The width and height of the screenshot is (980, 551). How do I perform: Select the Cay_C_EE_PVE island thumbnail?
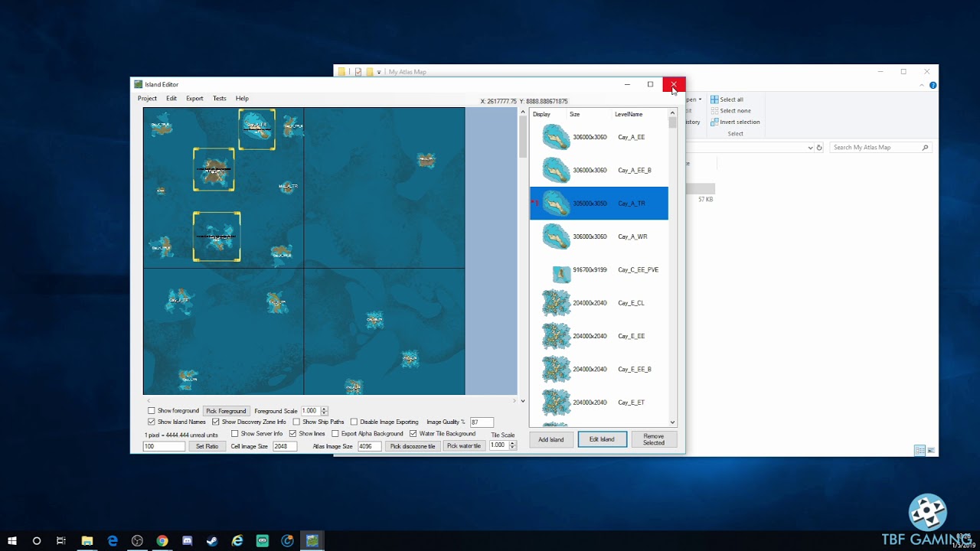[561, 273]
